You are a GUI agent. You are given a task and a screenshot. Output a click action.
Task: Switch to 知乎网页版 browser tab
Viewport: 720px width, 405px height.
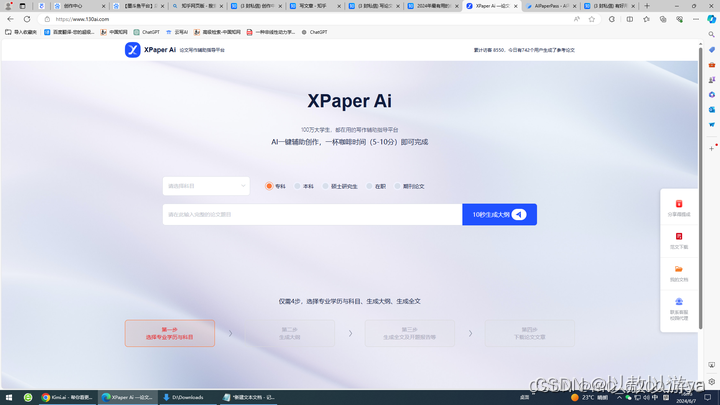click(x=195, y=6)
